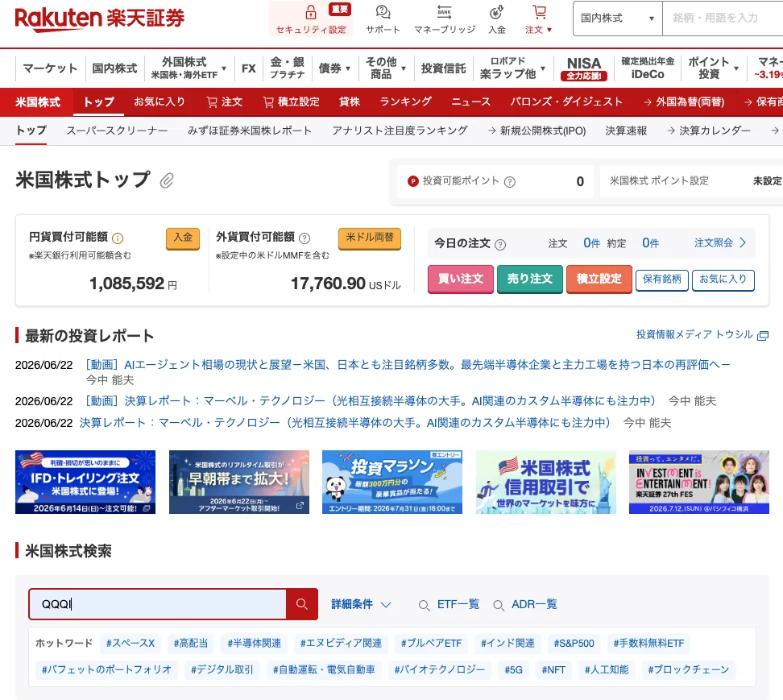Expand 債券 menu arrow
This screenshot has height=700, width=783.
(x=347, y=68)
